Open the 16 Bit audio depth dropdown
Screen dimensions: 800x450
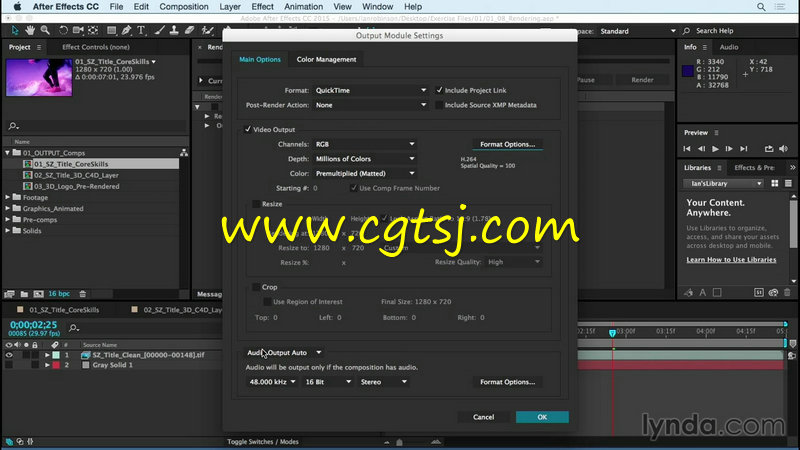click(x=328, y=382)
